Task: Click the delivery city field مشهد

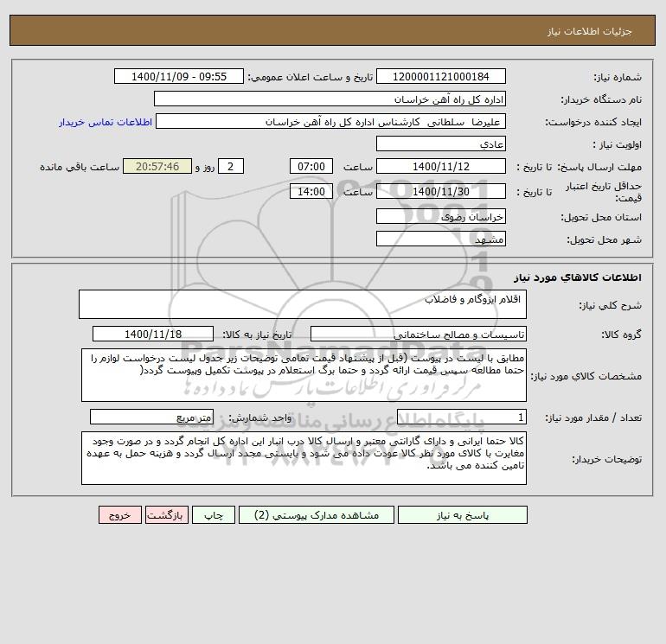Action: pyautogui.click(x=441, y=239)
